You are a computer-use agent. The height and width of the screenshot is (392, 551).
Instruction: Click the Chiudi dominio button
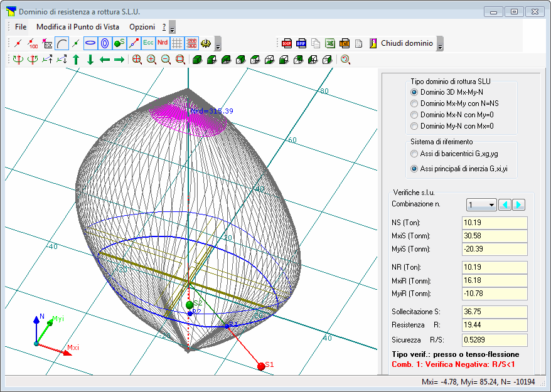tap(407, 43)
